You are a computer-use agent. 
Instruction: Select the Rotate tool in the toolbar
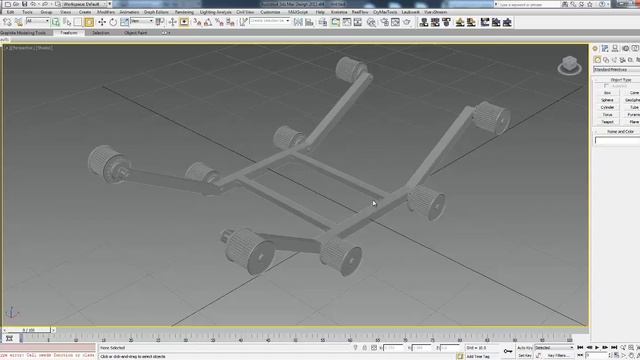click(113, 22)
